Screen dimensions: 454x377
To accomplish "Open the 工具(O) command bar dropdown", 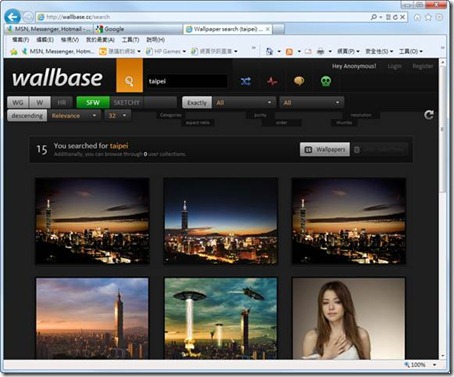I will click(x=411, y=51).
